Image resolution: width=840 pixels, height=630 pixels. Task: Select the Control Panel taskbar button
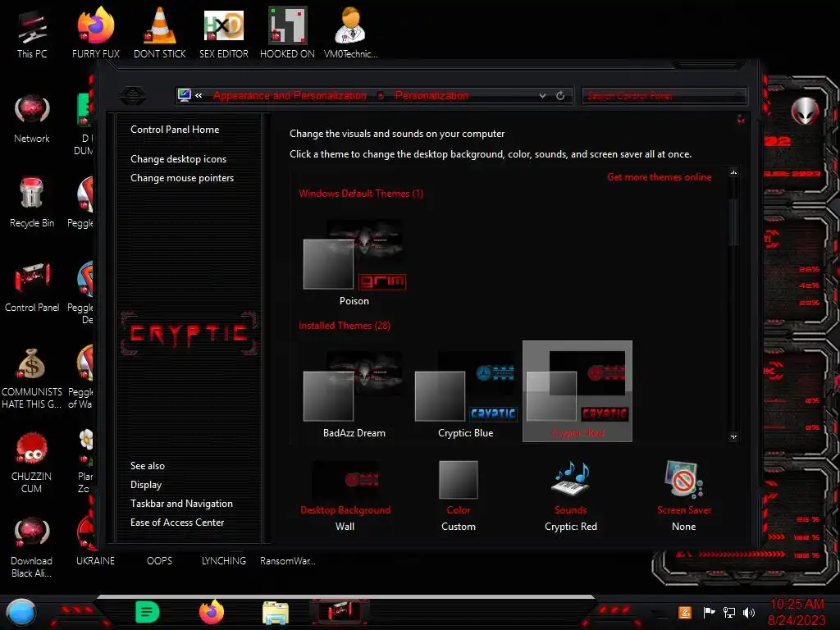(x=340, y=612)
